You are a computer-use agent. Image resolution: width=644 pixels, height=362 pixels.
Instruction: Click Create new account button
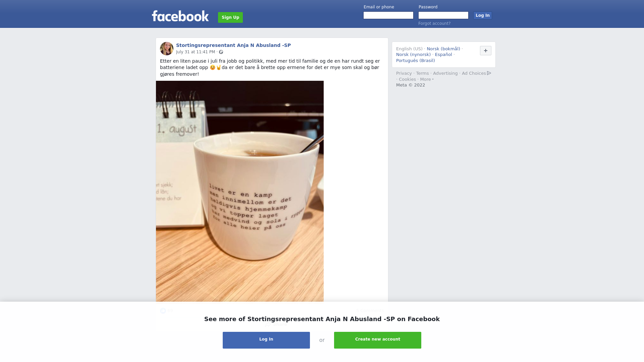[378, 340]
